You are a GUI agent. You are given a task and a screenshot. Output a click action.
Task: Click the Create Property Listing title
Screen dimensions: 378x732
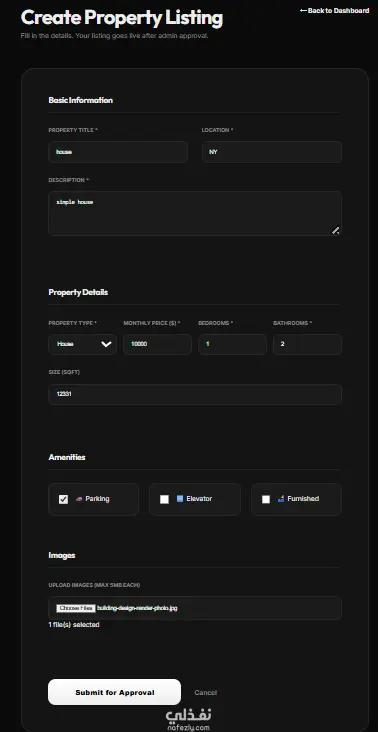[x=122, y=18]
